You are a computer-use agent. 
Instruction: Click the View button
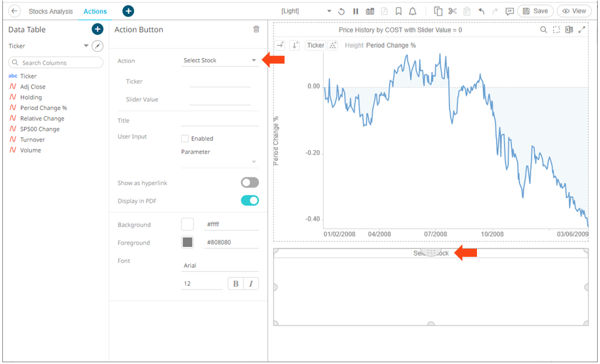coord(574,11)
